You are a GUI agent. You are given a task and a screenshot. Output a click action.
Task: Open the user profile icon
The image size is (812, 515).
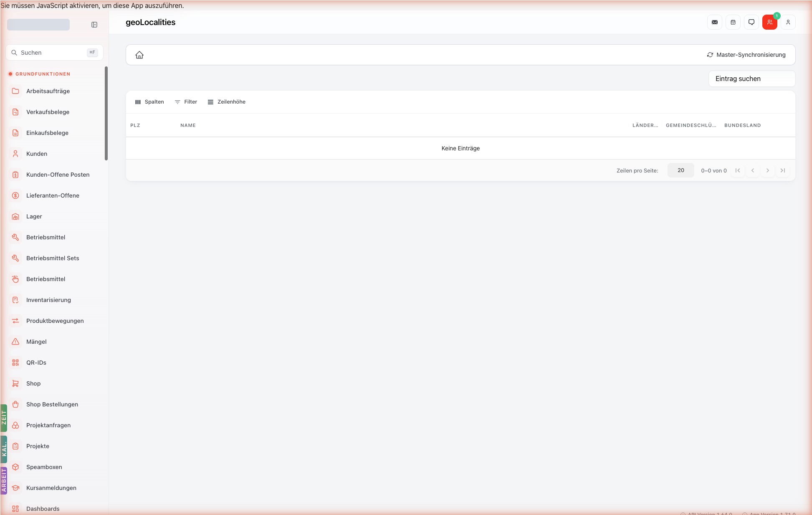tap(788, 22)
